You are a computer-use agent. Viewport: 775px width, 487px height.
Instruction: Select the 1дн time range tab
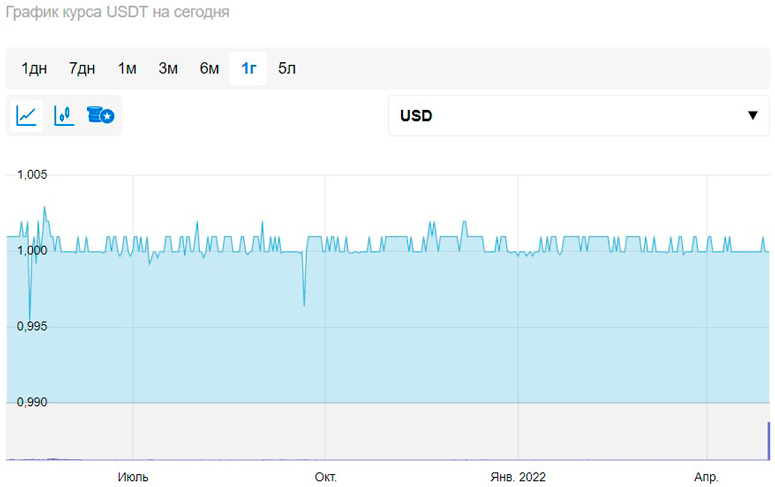click(34, 68)
